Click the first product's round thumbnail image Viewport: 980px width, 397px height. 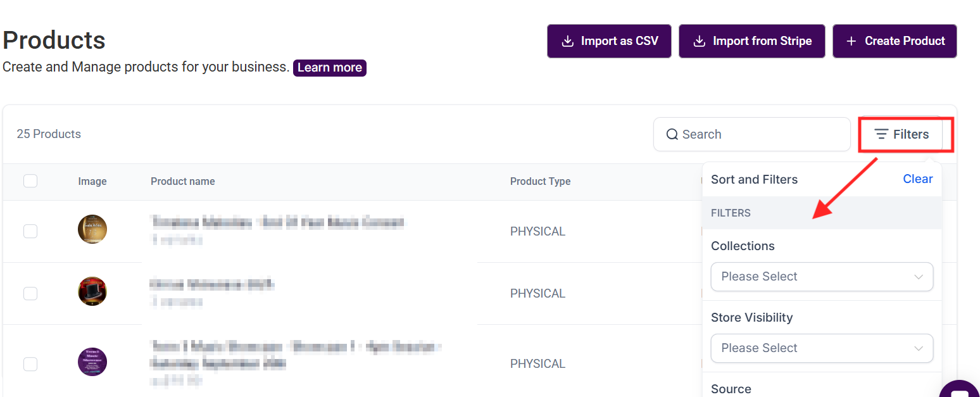click(92, 229)
